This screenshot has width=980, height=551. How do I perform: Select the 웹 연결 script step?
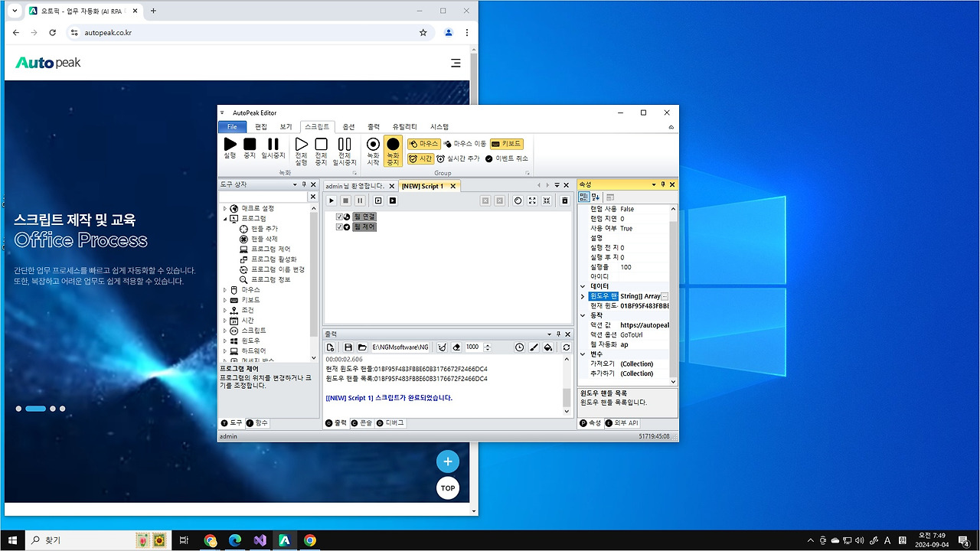pyautogui.click(x=364, y=217)
